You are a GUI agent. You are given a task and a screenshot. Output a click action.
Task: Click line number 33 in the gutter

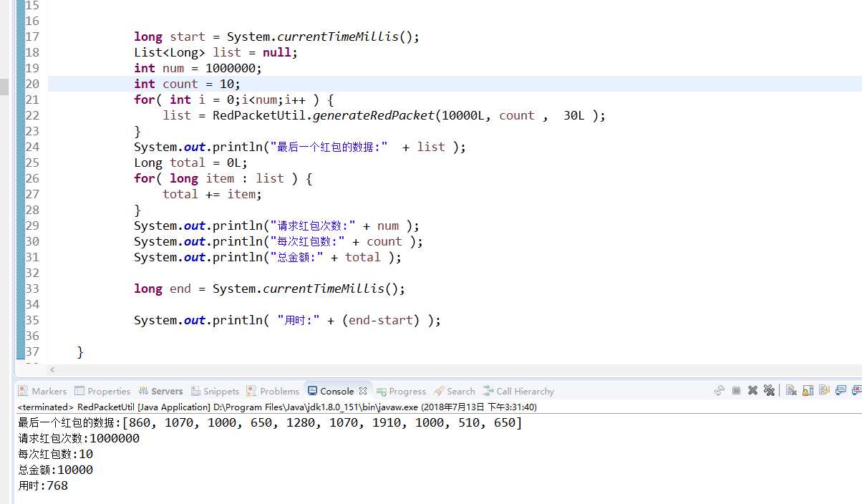click(32, 289)
